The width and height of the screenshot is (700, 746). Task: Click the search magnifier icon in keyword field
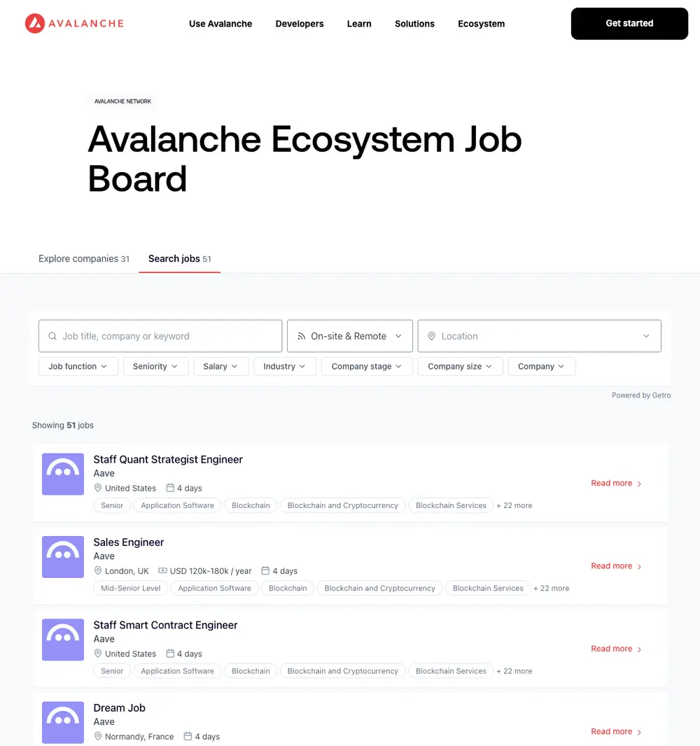point(52,336)
